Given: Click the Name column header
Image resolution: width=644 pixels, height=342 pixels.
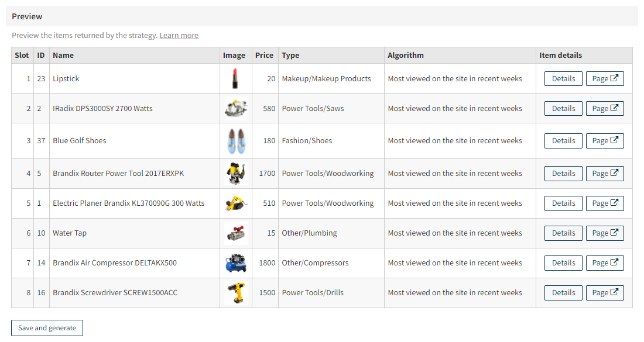Looking at the screenshot, I should (x=63, y=55).
